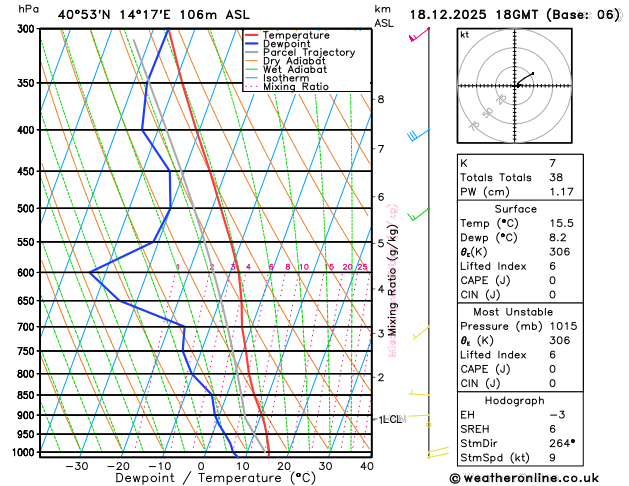This screenshot has height=486, width=629.
Task: Click the hodograph trace end point
Action: coord(533,73)
